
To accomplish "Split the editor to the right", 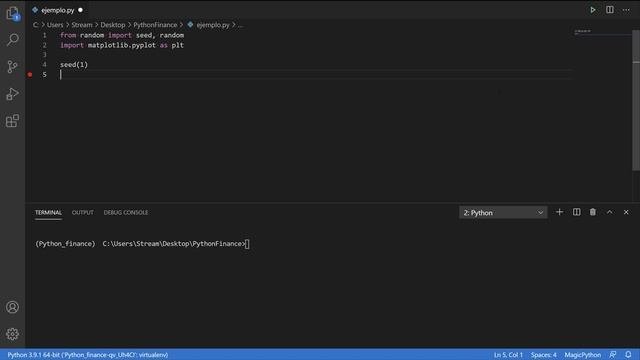I will (x=609, y=10).
